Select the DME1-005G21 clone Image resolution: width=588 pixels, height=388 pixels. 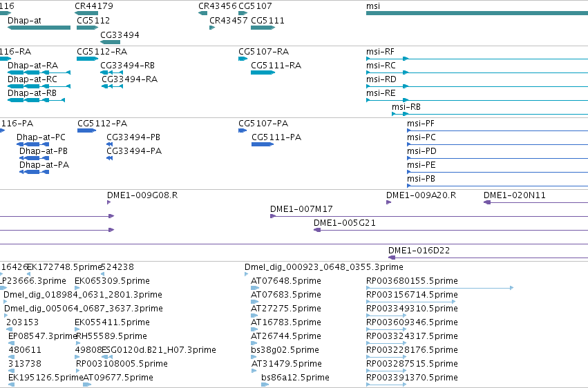point(451,231)
